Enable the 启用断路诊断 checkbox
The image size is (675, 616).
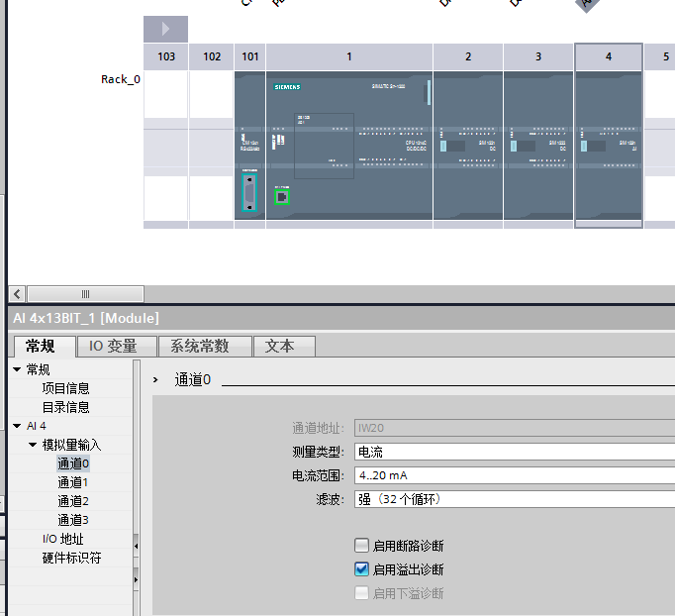tap(361, 546)
